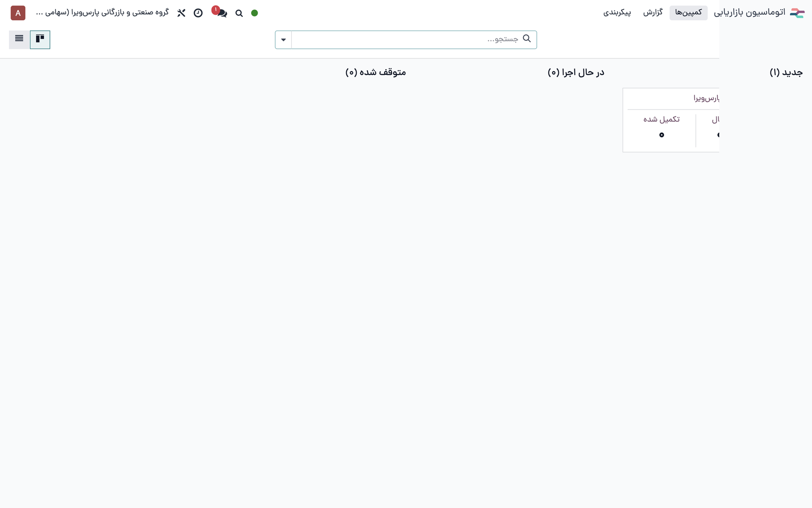Open the activities clock icon

click(x=198, y=13)
